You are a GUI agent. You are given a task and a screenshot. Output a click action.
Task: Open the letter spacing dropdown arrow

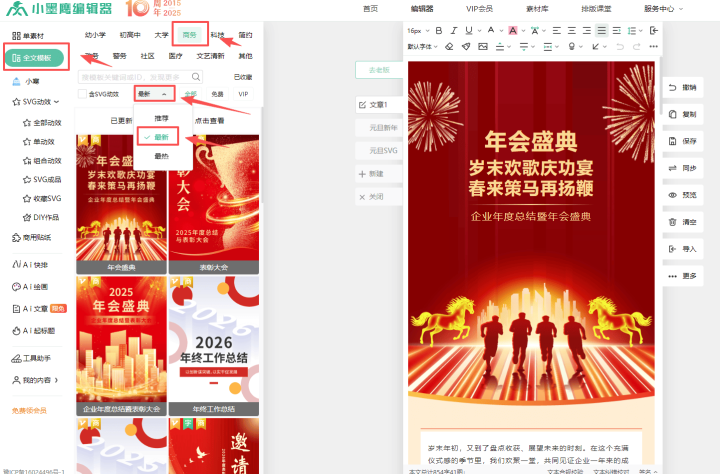coord(544,31)
